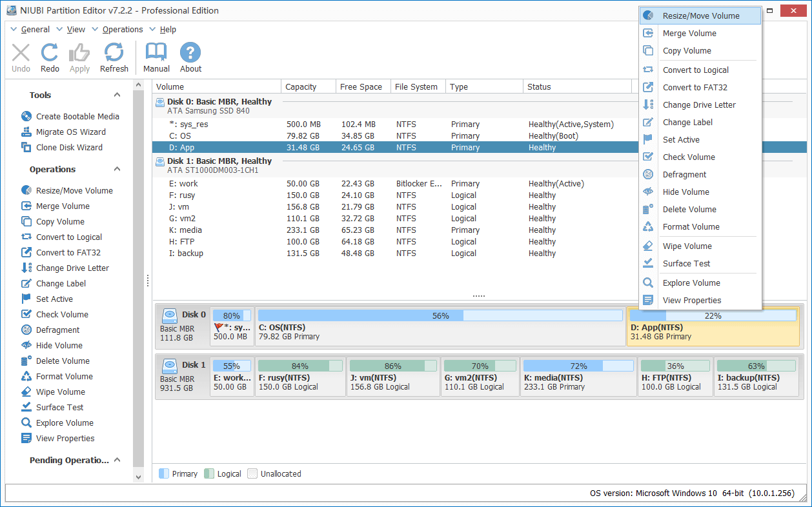Collapse the Tools section chevron
The width and height of the screenshot is (812, 507).
pos(117,95)
